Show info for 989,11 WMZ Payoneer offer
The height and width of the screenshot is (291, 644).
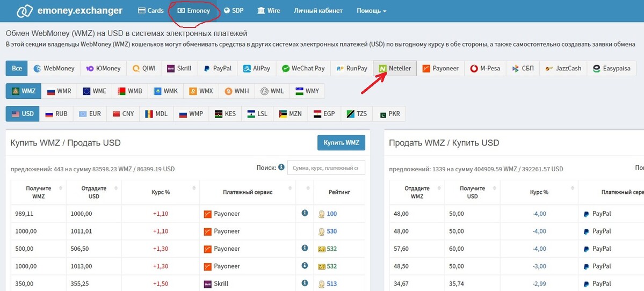305,213
